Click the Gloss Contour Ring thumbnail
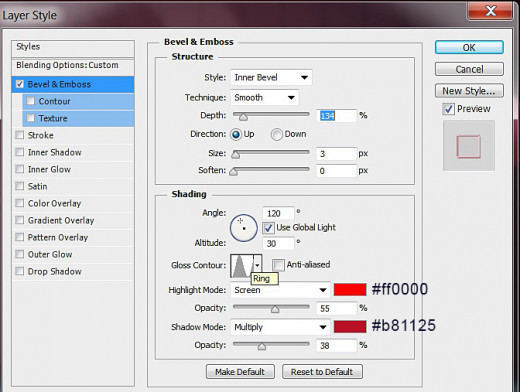 [x=242, y=266]
